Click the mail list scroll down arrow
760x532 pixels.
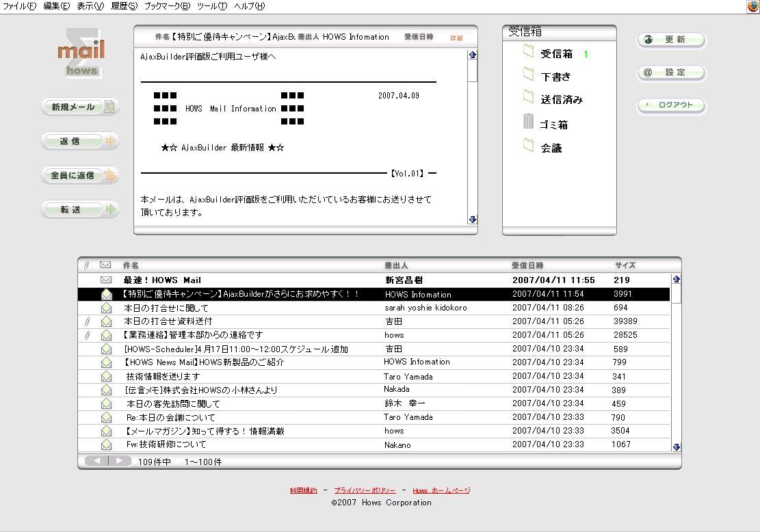(x=676, y=447)
